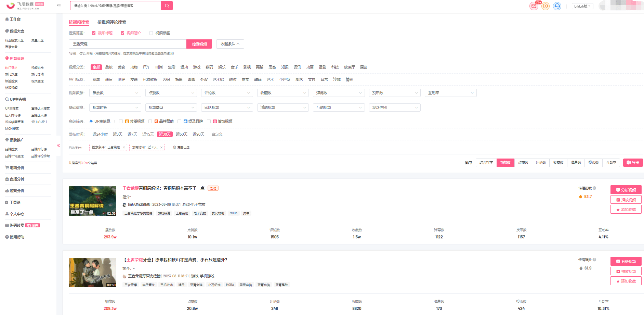The image size is (644, 315).
Task: Open the 互动率 range dropdown
Action: (451, 93)
